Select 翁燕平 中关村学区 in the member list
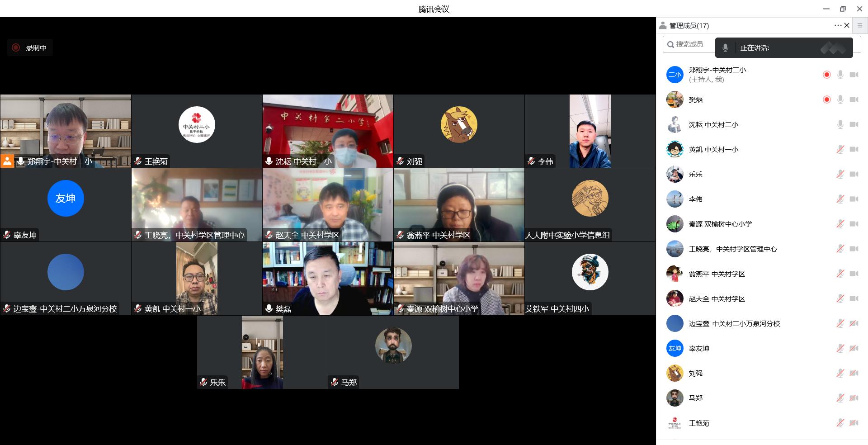The width and height of the screenshot is (868, 445). click(717, 274)
